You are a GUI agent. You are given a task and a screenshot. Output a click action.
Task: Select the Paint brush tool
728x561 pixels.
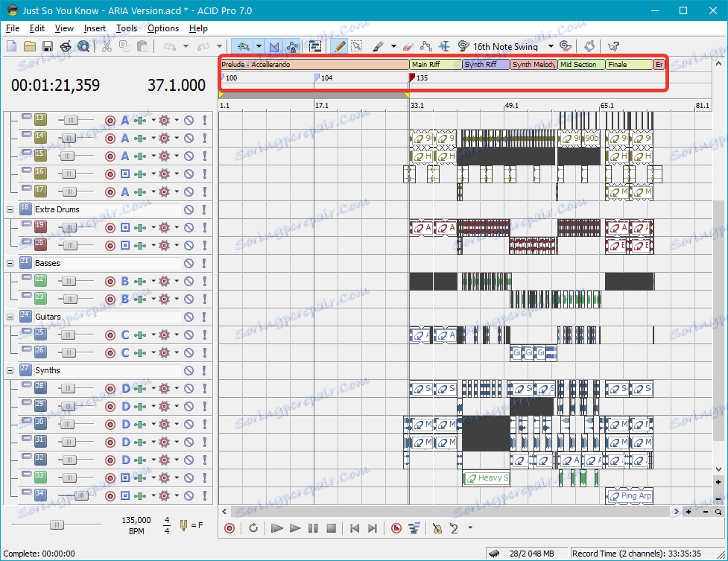378,46
